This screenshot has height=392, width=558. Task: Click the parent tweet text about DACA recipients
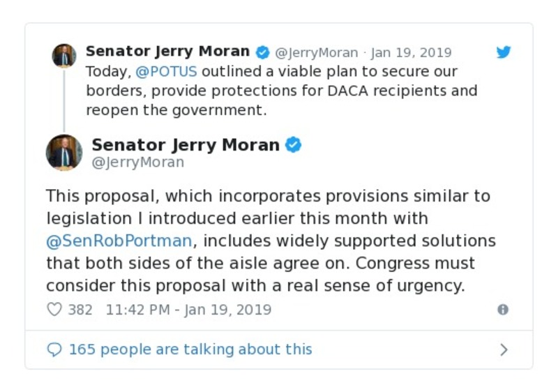point(281,91)
